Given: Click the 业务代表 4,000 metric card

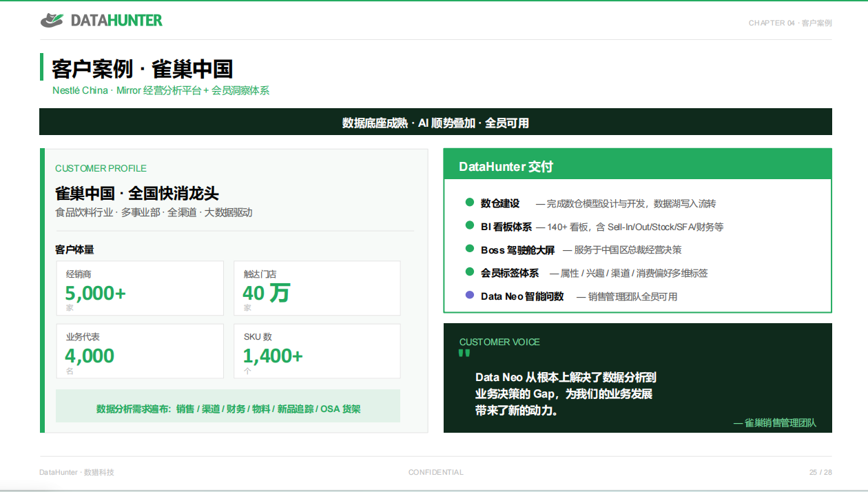Looking at the screenshot, I should [x=140, y=351].
